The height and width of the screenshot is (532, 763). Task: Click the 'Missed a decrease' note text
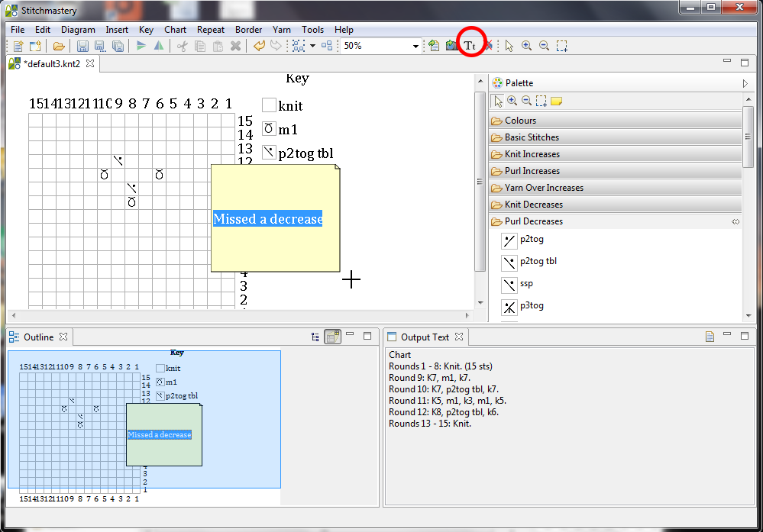click(x=267, y=219)
